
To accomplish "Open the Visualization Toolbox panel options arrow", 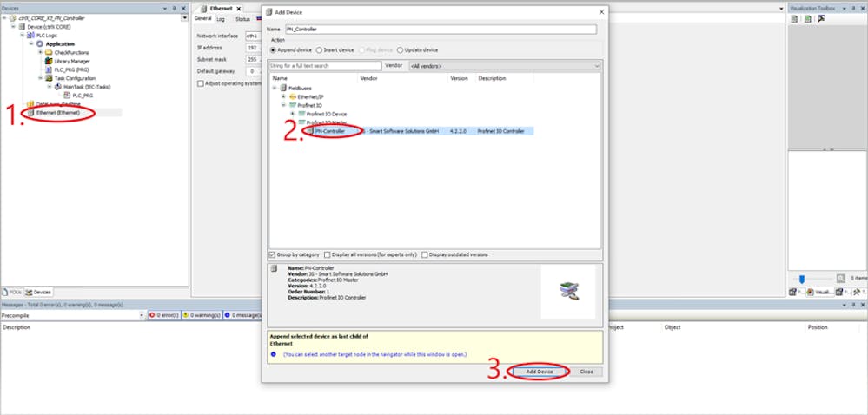I will click(x=845, y=9).
